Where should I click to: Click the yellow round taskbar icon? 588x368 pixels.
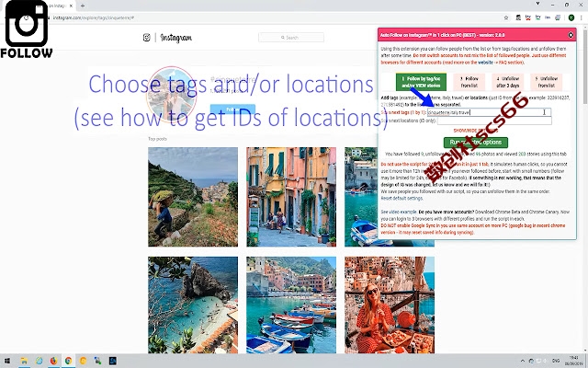[x=83, y=361]
